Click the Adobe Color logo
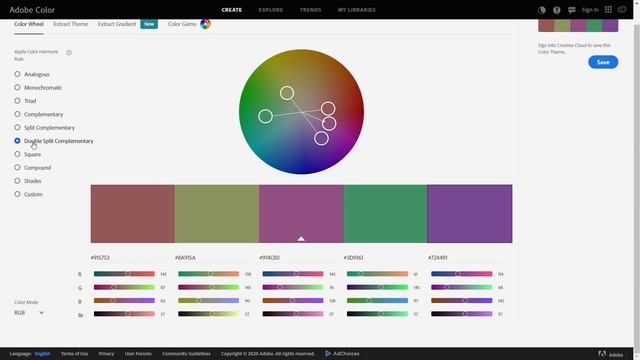The image size is (640, 360). [x=32, y=10]
